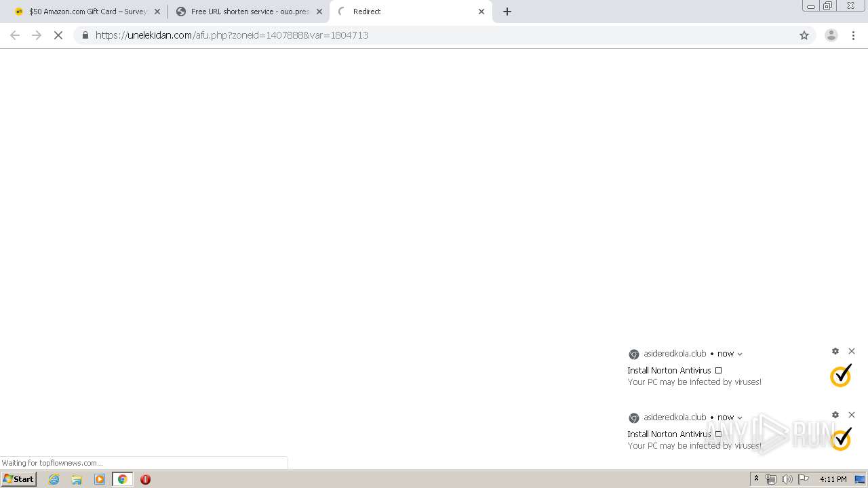Image resolution: width=868 pixels, height=488 pixels.
Task: Click globe favicon of URL shorten tab
Action: [181, 12]
